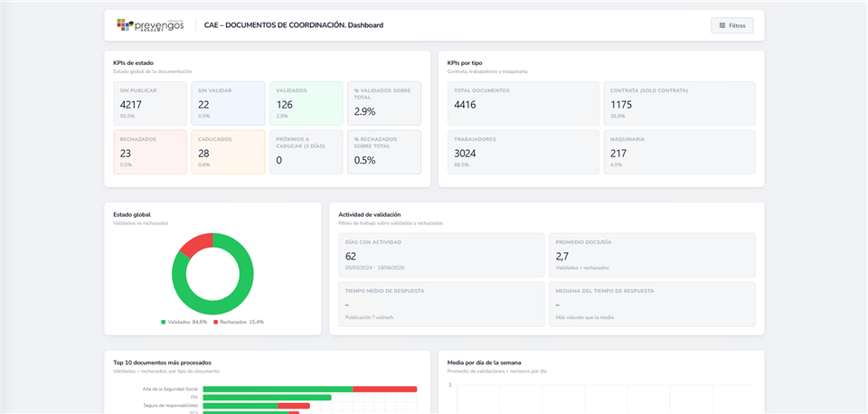868x414 pixels.
Task: Click red part of Alta de la Seguridad Social bar
Action: click(x=385, y=389)
